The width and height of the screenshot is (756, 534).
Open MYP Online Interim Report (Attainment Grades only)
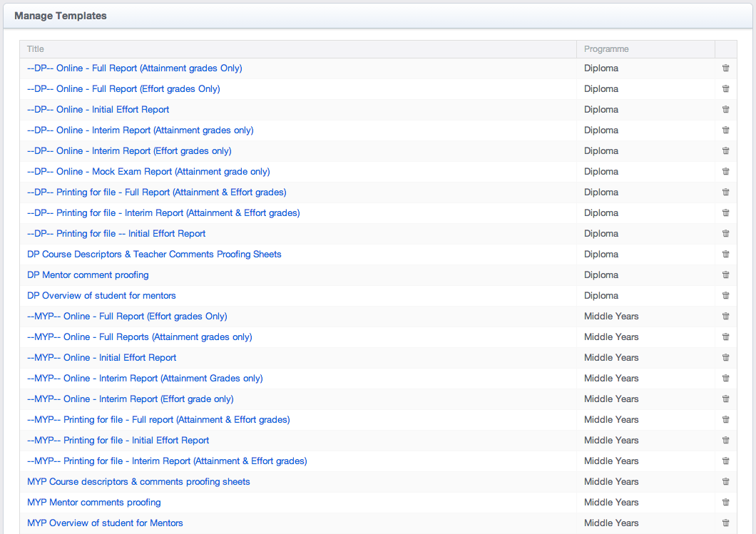pos(145,379)
